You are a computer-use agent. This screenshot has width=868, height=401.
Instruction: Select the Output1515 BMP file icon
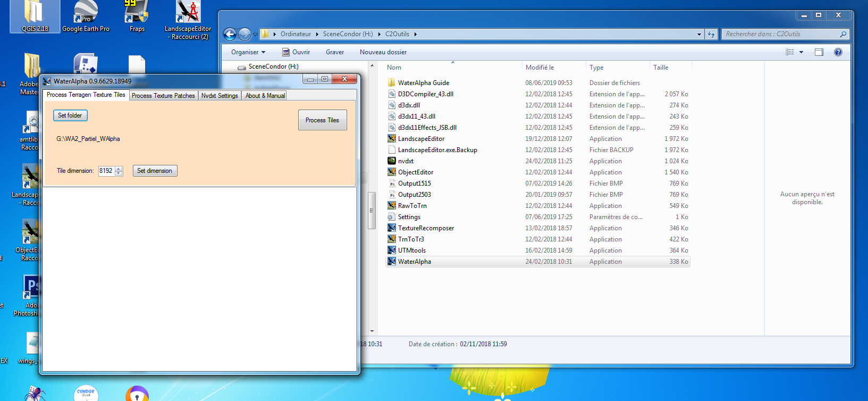pos(392,183)
